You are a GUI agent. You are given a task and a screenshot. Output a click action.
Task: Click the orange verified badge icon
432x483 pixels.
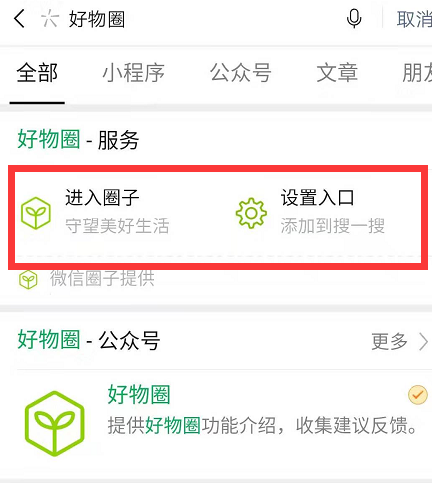click(x=417, y=395)
